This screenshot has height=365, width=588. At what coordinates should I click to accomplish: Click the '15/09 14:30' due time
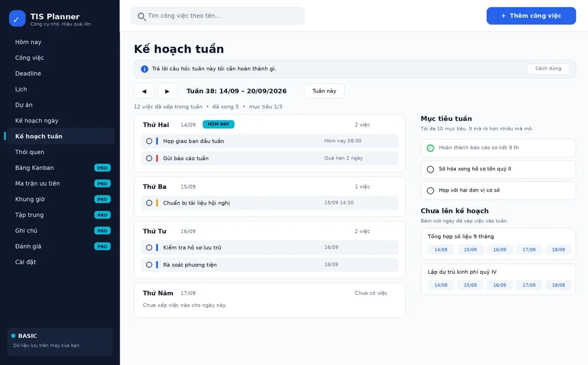[x=339, y=203]
